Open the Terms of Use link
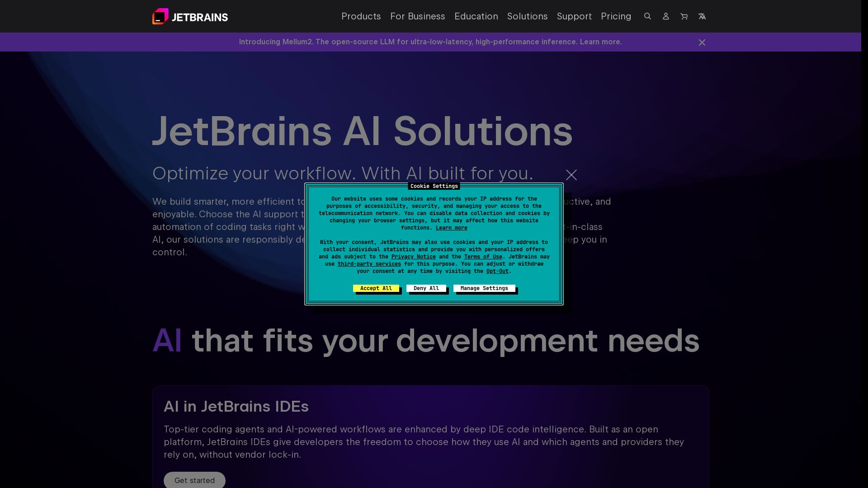Viewport: 868px width, 488px height. pos(483,257)
